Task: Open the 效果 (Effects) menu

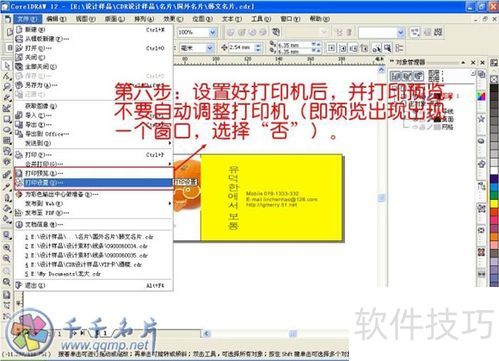Action: (x=173, y=19)
